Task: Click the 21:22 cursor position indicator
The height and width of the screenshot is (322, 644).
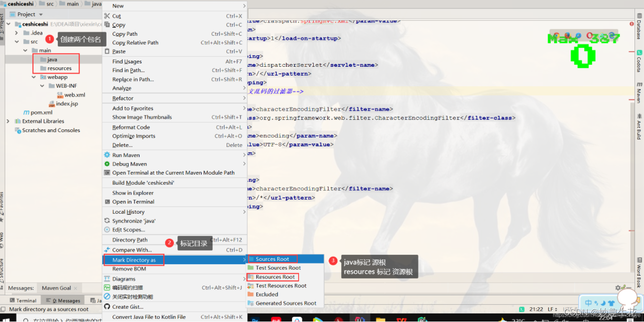Action: (x=536, y=309)
